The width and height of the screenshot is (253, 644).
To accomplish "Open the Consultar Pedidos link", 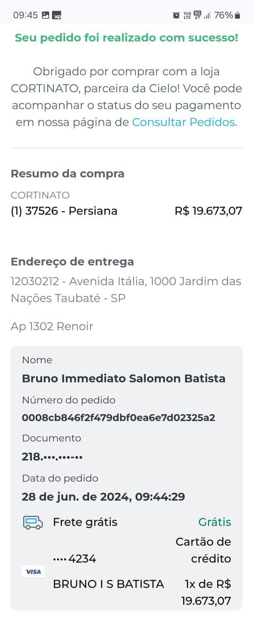I will pos(185,122).
